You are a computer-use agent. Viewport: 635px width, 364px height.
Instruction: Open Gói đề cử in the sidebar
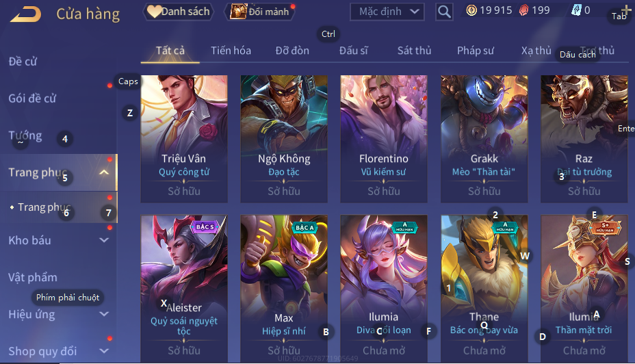[x=32, y=99]
